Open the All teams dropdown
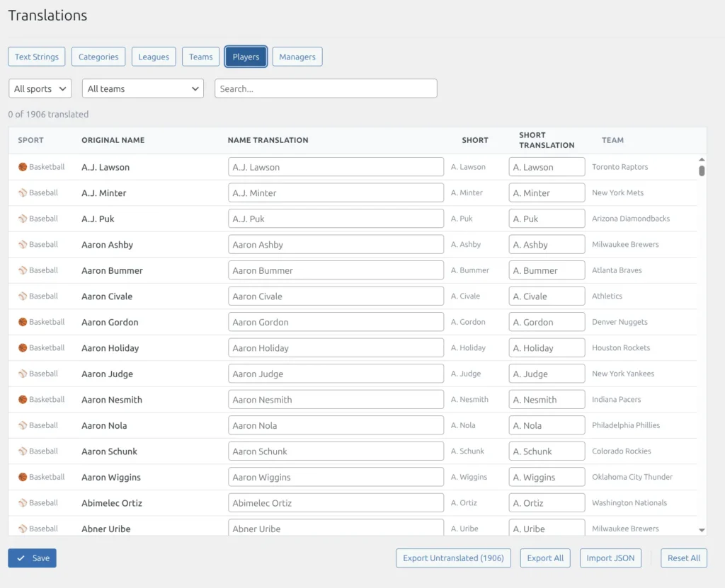 [x=143, y=88]
